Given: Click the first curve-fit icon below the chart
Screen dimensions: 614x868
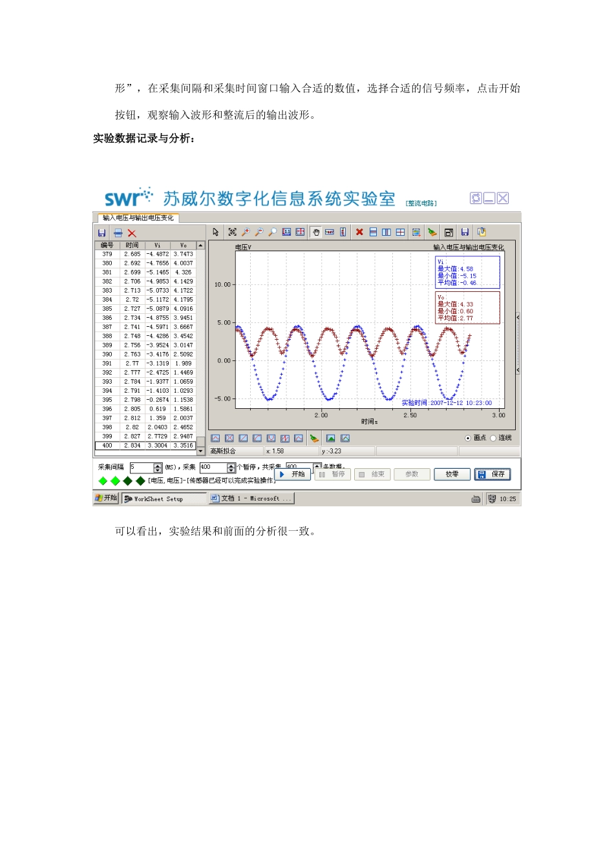Looking at the screenshot, I should [x=216, y=439].
